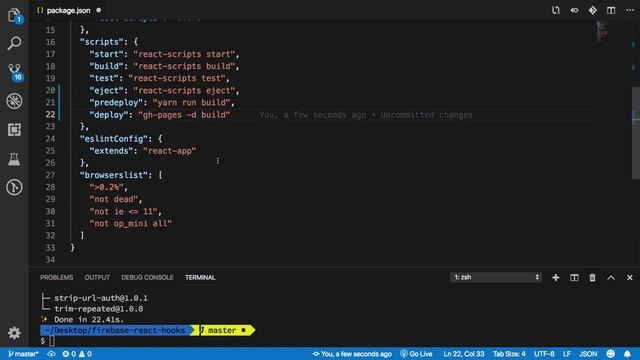This screenshot has height=360, width=640.
Task: Click the ~/Desktop/firebase-react-hooks prompt path
Action: 115,330
